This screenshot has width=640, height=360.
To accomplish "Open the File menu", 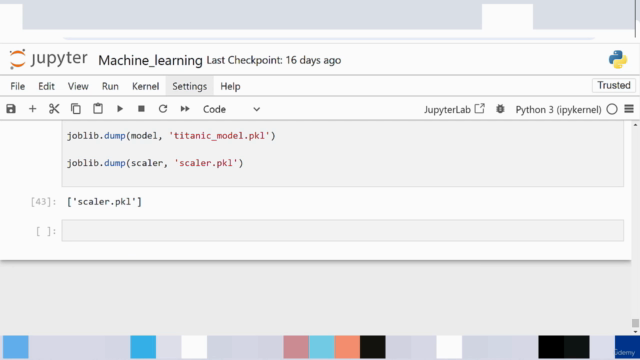I will (18, 87).
